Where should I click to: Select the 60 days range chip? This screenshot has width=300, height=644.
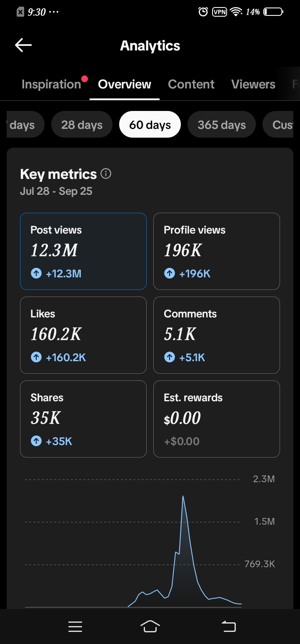(150, 125)
